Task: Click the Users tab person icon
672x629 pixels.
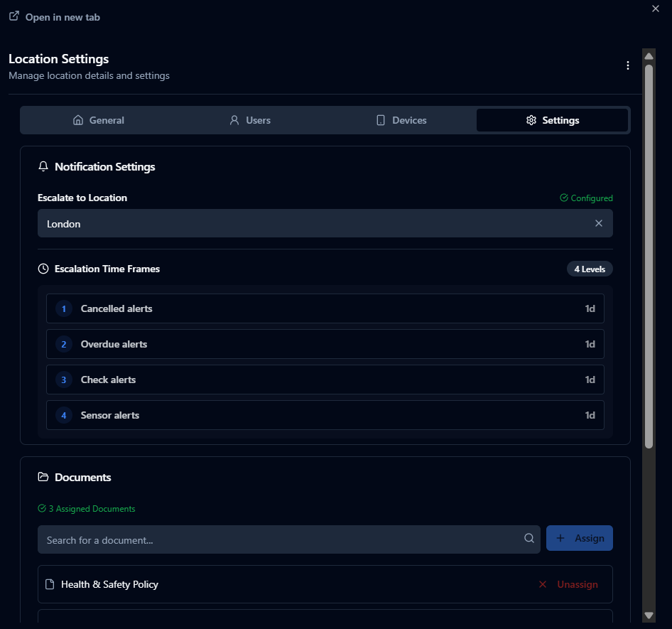Action: pos(234,120)
